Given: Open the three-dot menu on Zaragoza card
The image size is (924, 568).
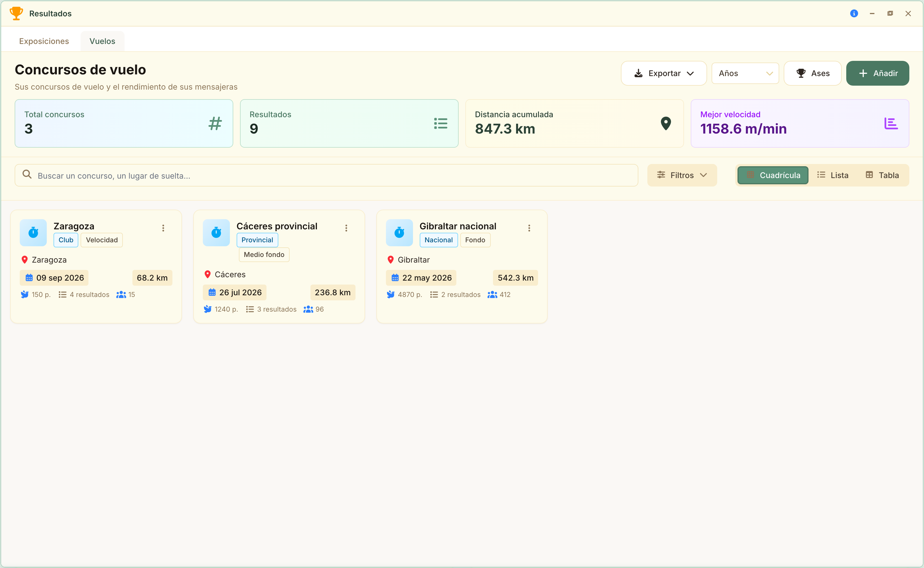Looking at the screenshot, I should 163,228.
